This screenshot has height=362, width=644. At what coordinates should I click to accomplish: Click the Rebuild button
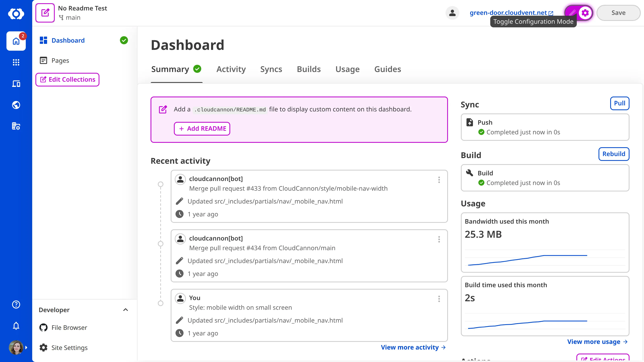click(x=614, y=154)
